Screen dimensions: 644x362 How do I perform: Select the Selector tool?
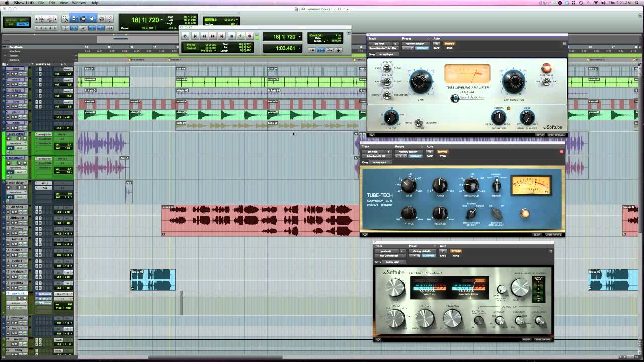pyautogui.click(x=83, y=19)
